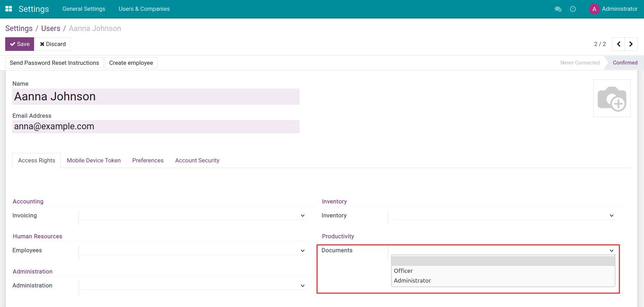This screenshot has height=307, width=644.
Task: Expand the Inventory access dropdown
Action: click(x=503, y=215)
